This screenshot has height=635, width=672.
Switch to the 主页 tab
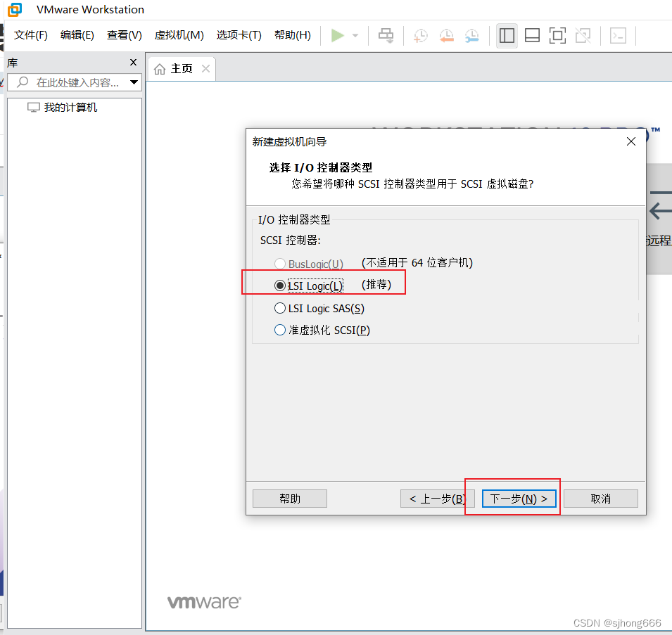[x=182, y=68]
